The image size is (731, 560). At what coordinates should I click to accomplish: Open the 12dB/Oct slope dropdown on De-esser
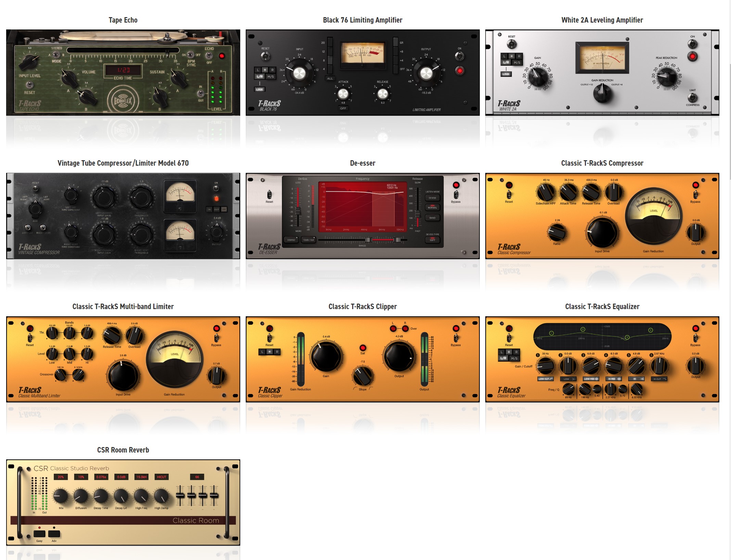[x=308, y=240]
